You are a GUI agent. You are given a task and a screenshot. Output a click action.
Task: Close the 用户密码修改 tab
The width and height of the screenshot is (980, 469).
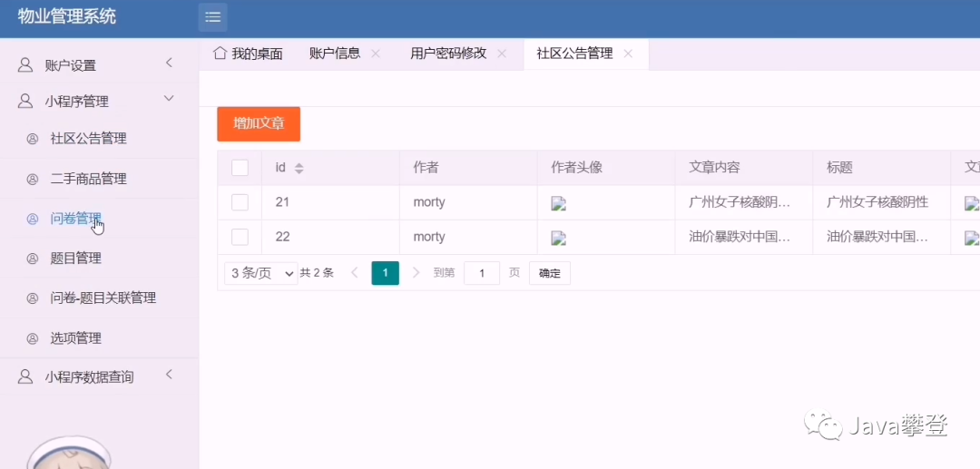pos(501,54)
